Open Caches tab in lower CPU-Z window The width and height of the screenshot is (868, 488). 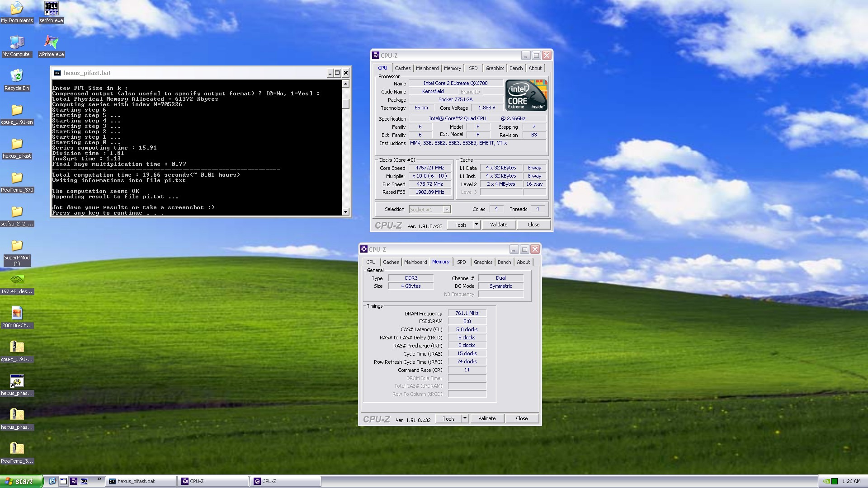point(391,262)
